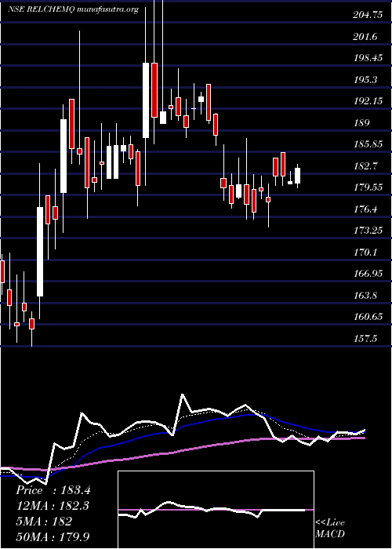Click the 179.55 price axis label
The width and height of the screenshot is (392, 549).
point(368,187)
